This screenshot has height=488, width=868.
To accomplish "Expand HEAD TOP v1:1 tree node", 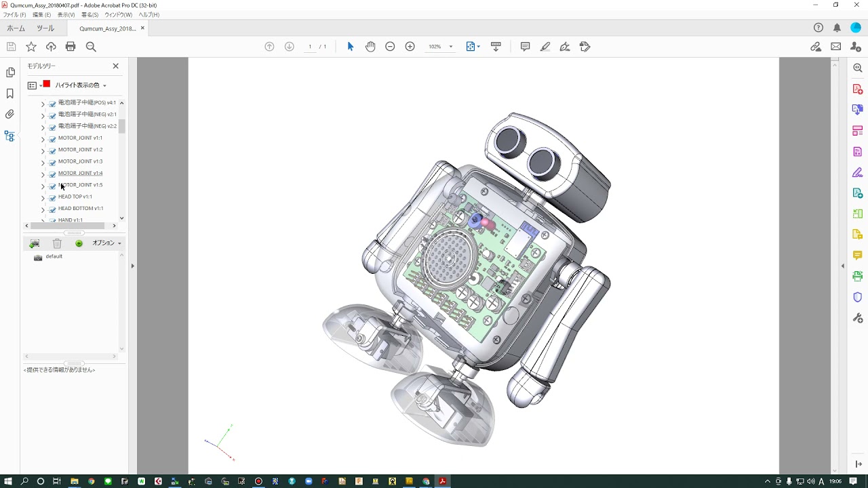I will pos(43,197).
